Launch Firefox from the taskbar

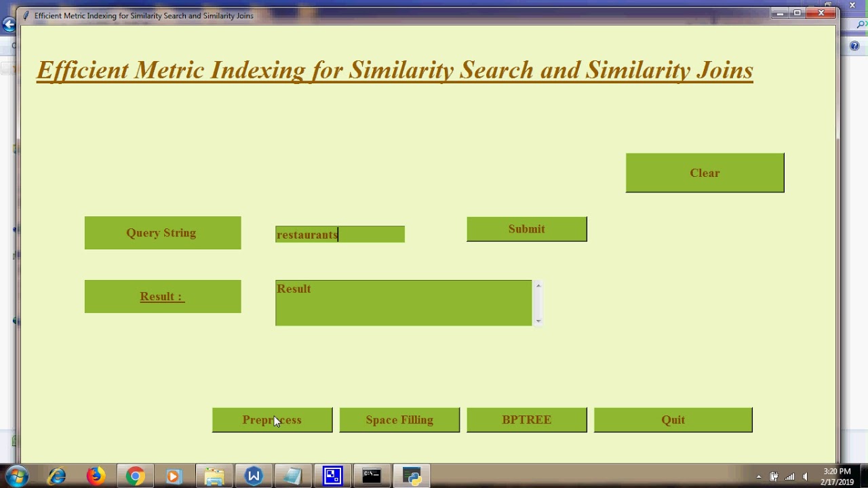pos(96,476)
